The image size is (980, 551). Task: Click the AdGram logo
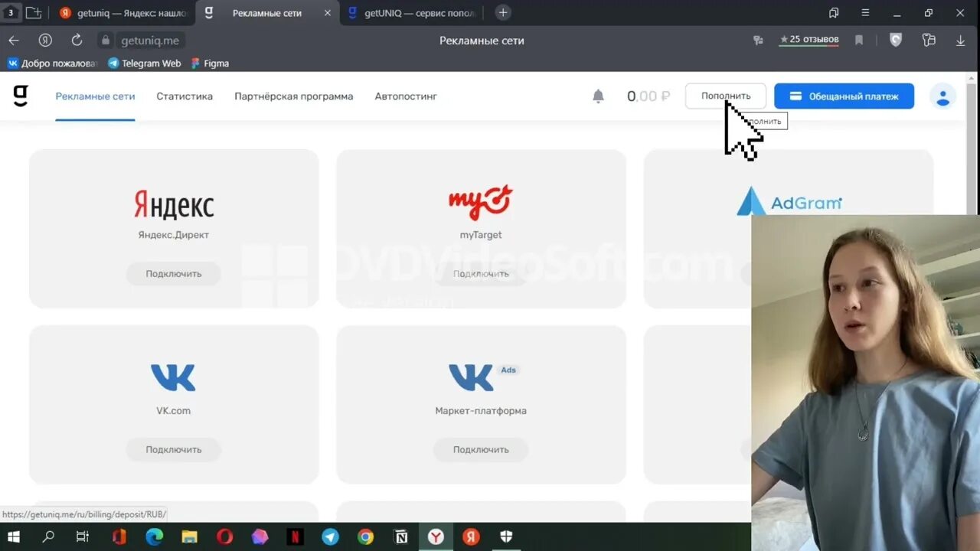point(789,203)
